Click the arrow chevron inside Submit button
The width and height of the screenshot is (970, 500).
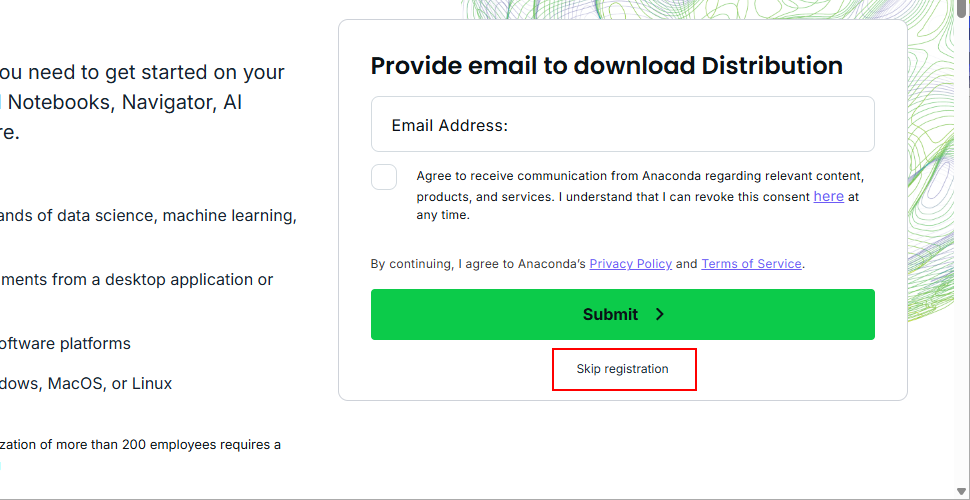[660, 314]
